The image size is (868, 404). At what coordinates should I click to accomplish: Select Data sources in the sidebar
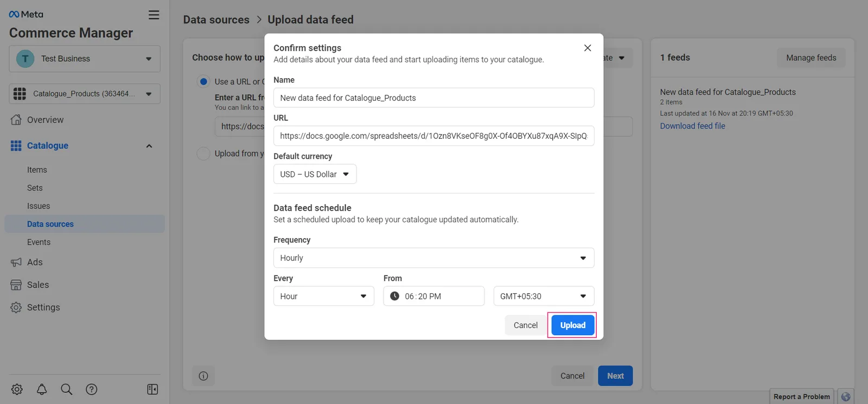[85, 224]
